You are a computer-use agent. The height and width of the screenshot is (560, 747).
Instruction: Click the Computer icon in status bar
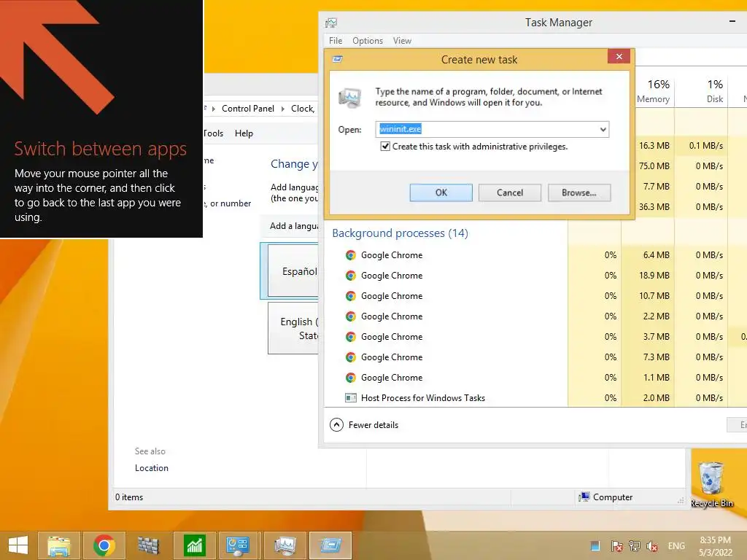[584, 497]
